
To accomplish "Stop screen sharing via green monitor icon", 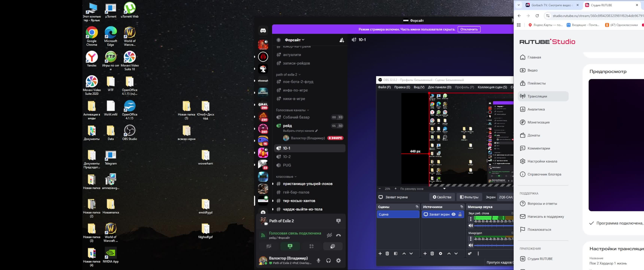I will tap(290, 246).
